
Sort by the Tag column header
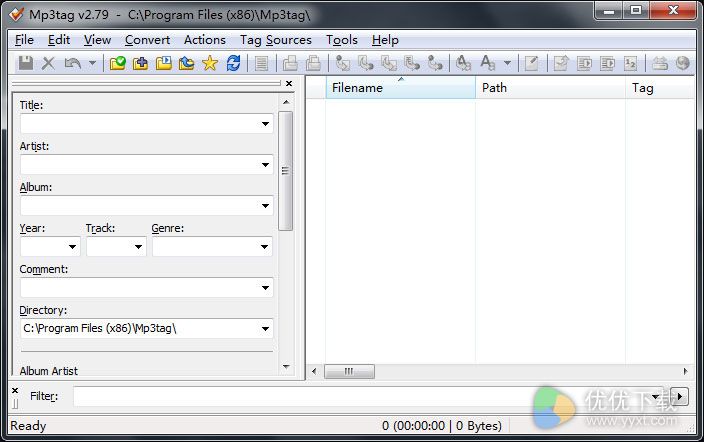tap(660, 88)
